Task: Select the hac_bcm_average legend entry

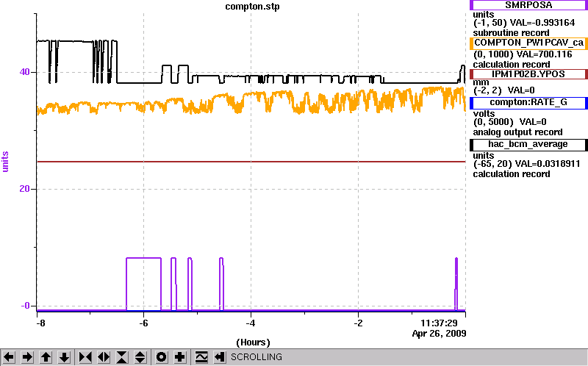Action: pyautogui.click(x=528, y=144)
